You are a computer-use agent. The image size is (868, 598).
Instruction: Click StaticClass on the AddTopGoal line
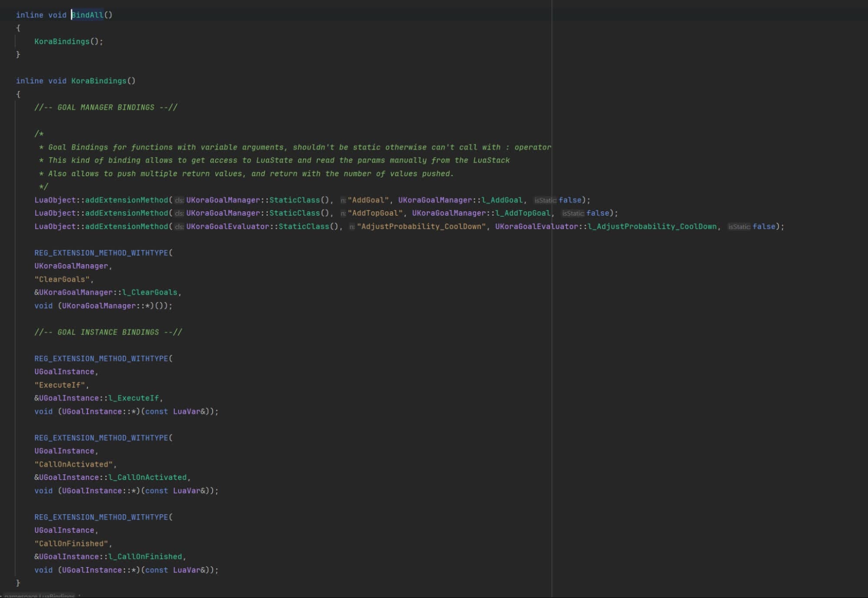[x=294, y=213]
